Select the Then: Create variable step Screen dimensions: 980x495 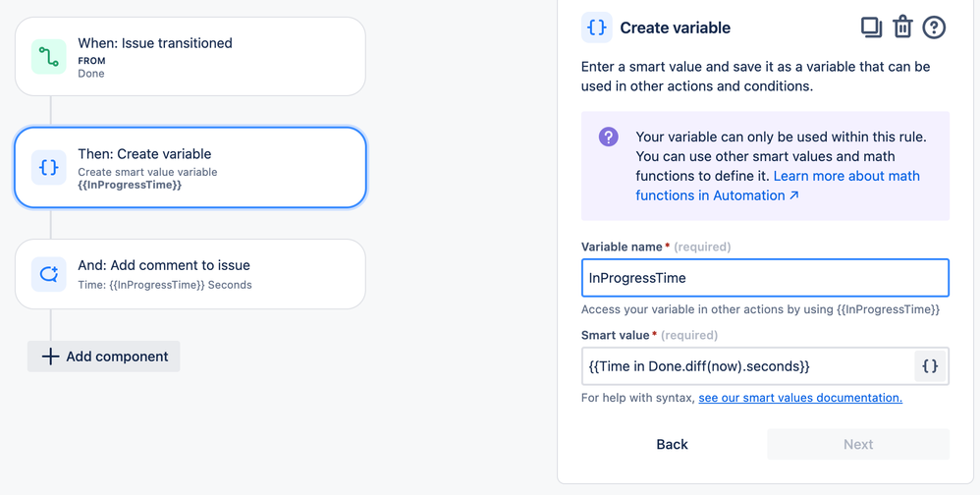tap(190, 168)
